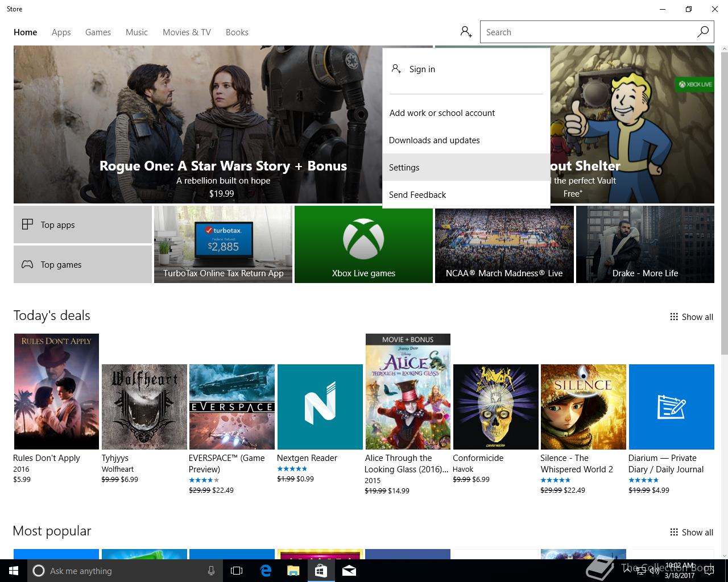Show all Today's deals

pos(692,317)
